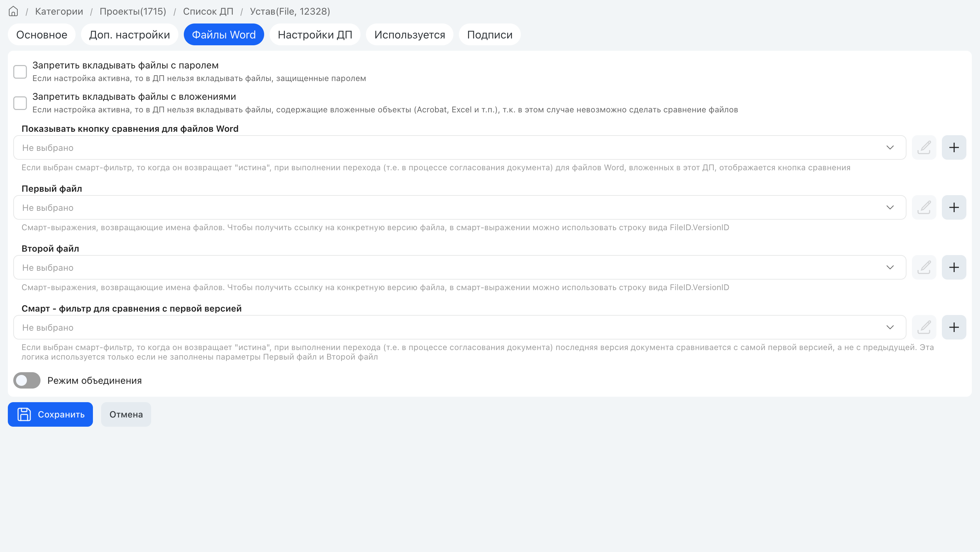This screenshot has width=980, height=552.
Task: Add new expression for Первый файл
Action: click(x=954, y=207)
